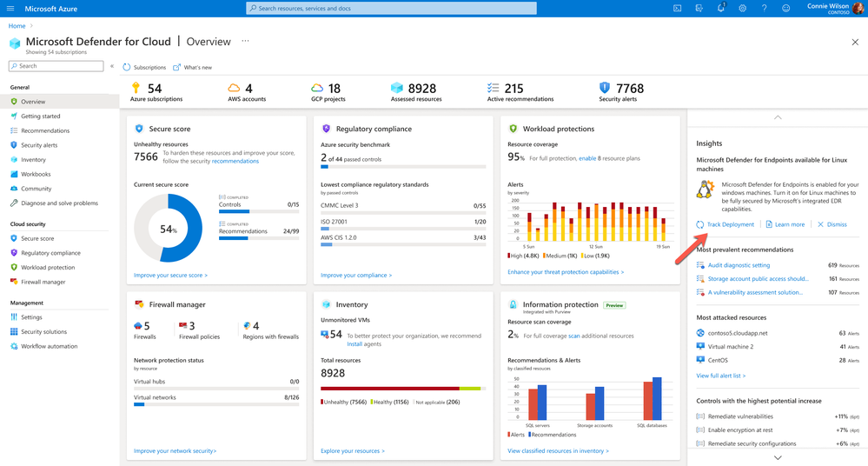
Task: Click the Community icon in the sidebar
Action: [14, 189]
